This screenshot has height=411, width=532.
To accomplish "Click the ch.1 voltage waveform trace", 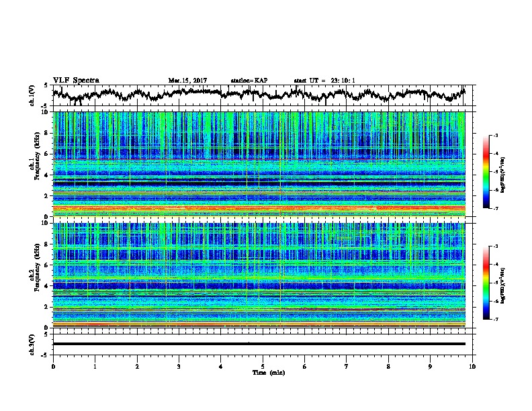I will [259, 95].
